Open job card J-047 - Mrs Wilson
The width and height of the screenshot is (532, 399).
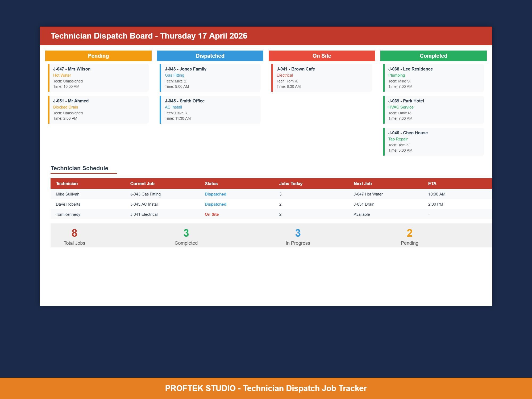(98, 78)
